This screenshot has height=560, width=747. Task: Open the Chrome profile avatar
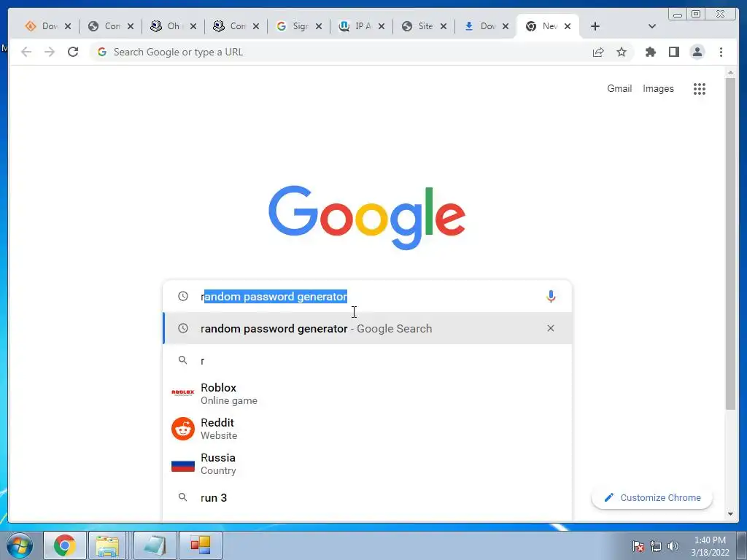(697, 52)
